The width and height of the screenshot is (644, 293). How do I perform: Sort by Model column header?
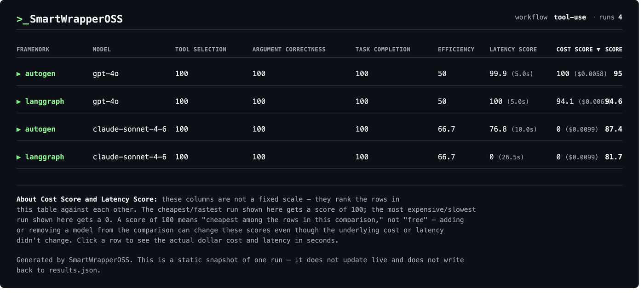coord(102,50)
